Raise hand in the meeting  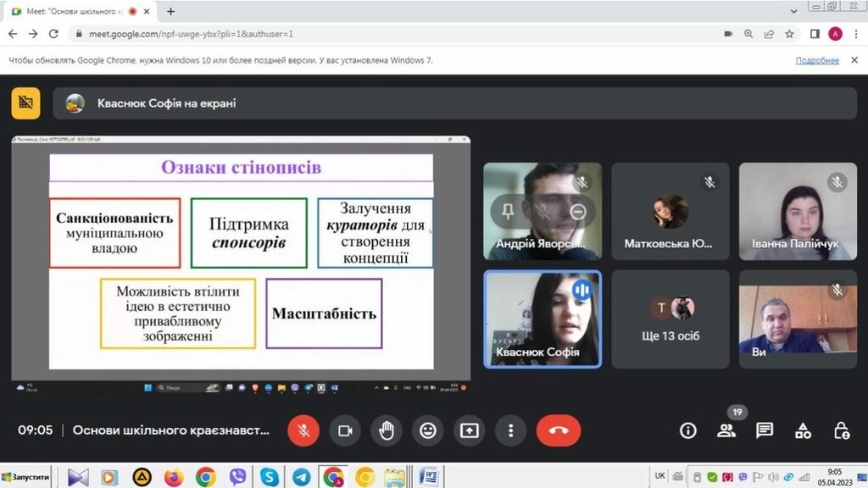387,430
